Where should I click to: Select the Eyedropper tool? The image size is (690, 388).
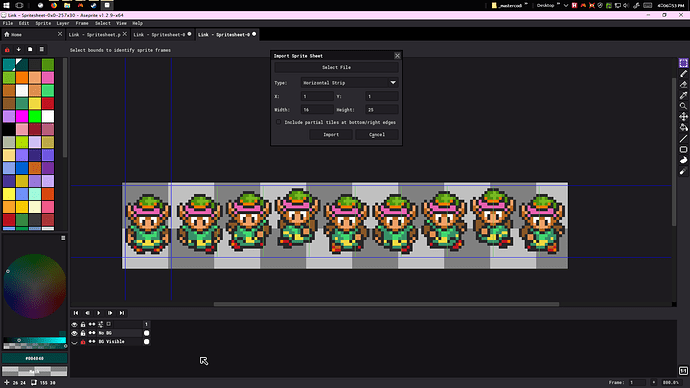(683, 95)
